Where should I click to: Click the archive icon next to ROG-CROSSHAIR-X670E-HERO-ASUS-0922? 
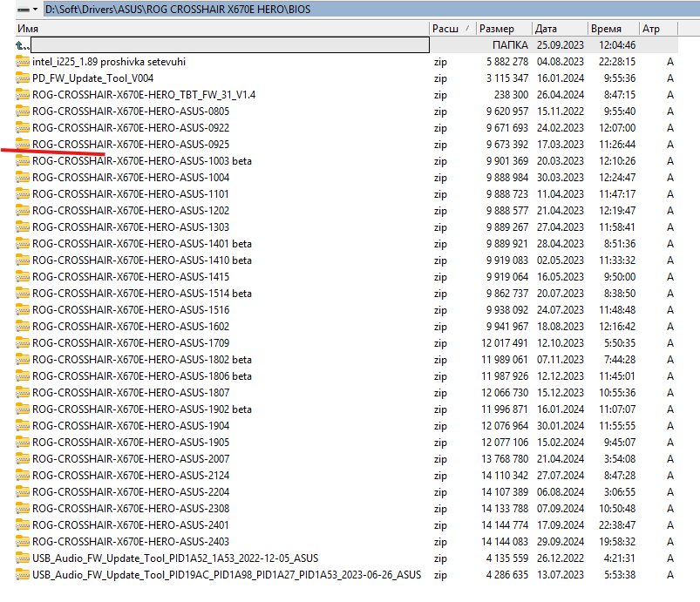(23, 127)
